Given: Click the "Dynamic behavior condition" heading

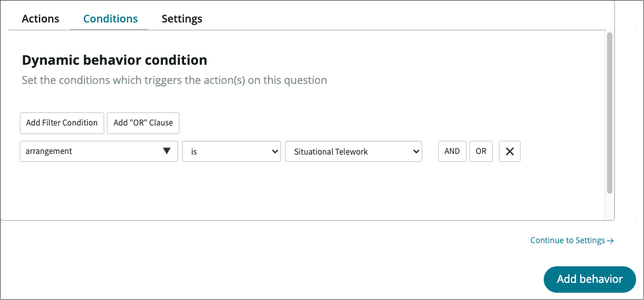Looking at the screenshot, I should [x=115, y=60].
